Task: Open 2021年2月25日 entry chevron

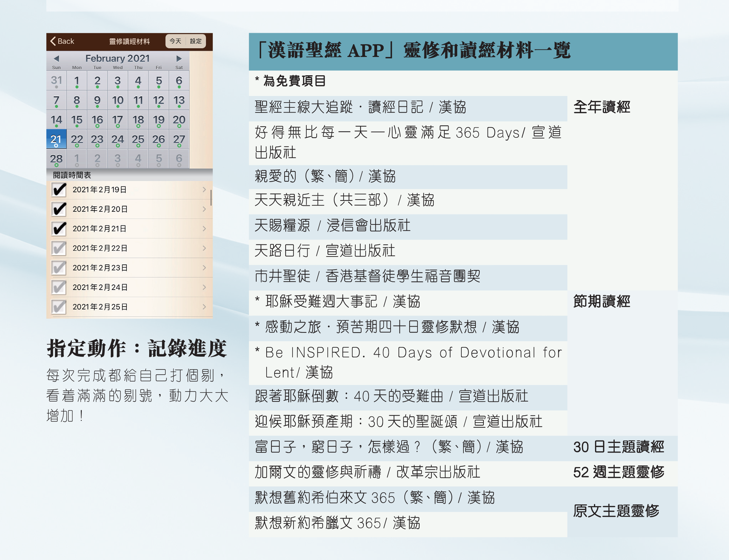Action: [x=204, y=307]
